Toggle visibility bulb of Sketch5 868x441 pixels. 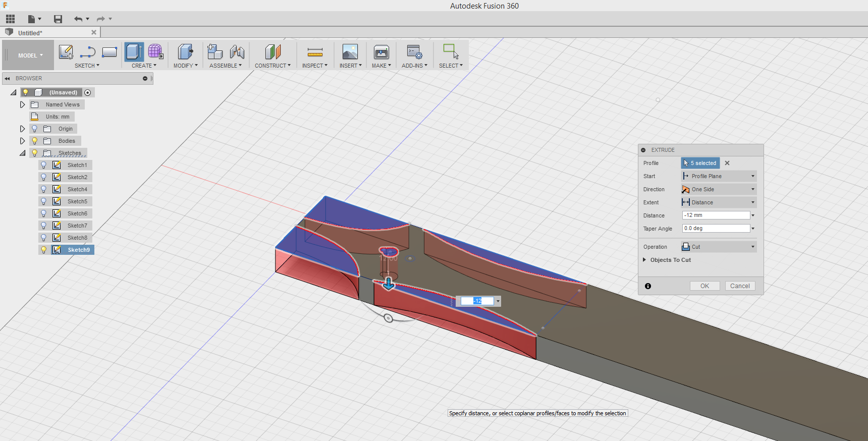point(44,201)
